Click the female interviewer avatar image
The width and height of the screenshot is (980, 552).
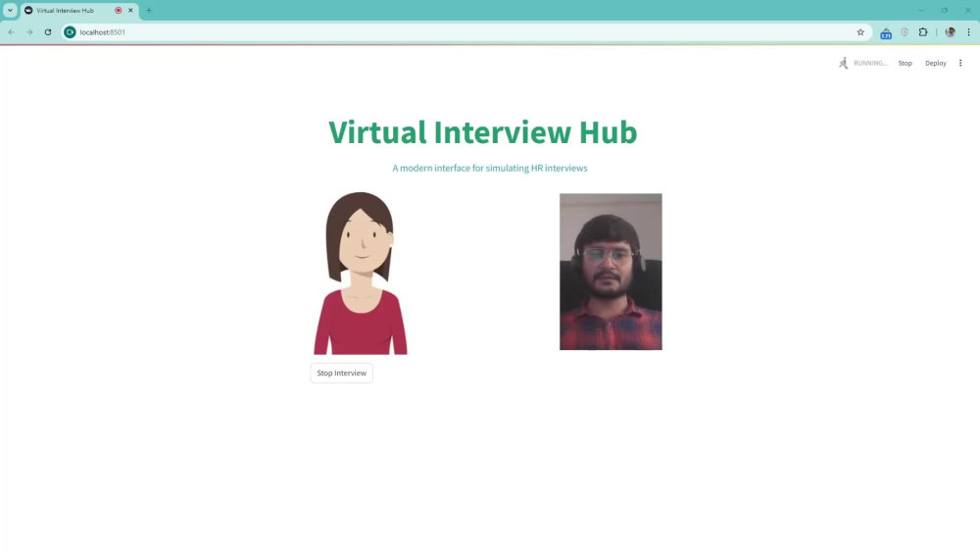click(361, 274)
